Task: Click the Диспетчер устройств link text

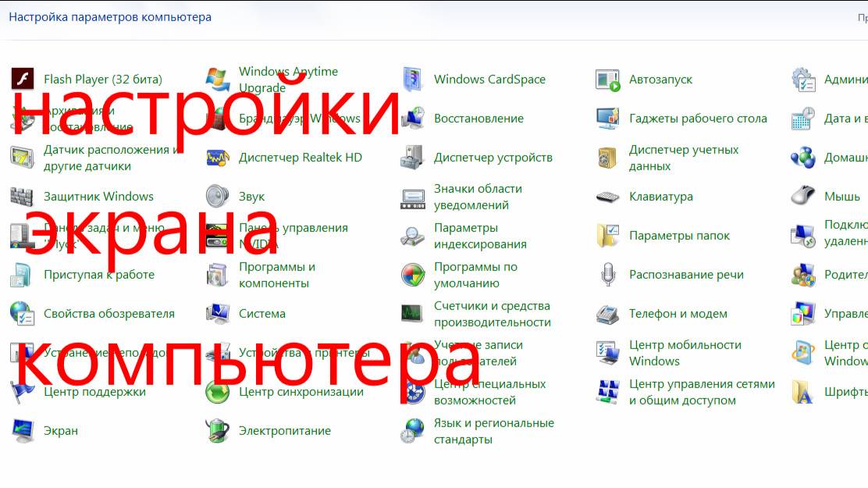Action: (x=493, y=157)
